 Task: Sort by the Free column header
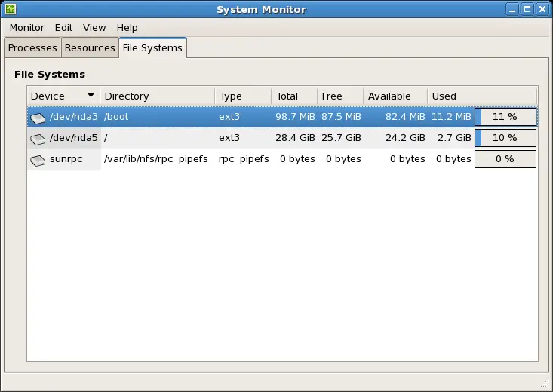[x=339, y=96]
